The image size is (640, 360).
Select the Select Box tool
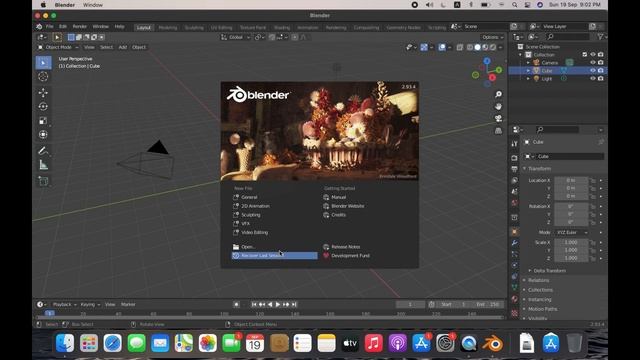pos(43,62)
